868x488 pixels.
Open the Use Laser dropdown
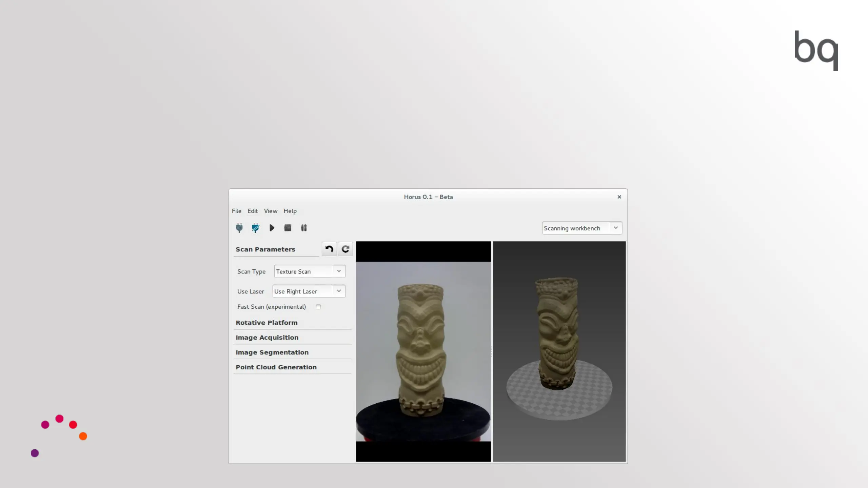[309, 291]
